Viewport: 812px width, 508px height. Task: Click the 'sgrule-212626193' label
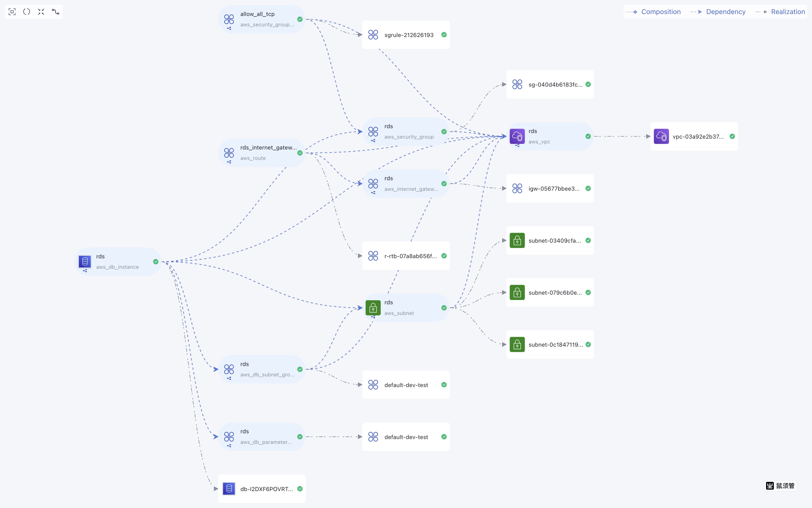(x=409, y=35)
